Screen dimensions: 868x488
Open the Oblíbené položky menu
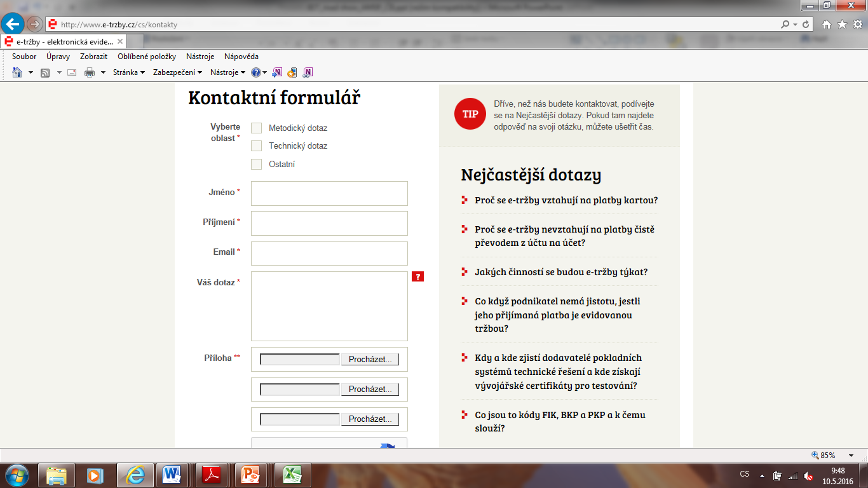point(147,57)
